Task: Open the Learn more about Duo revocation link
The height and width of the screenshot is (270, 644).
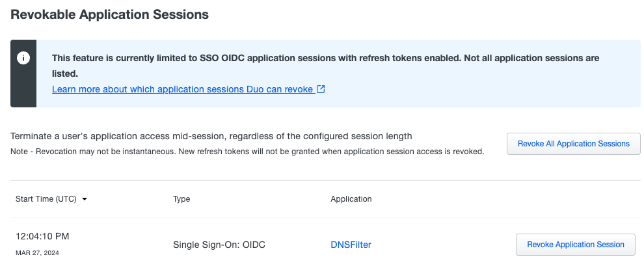Action: (182, 89)
